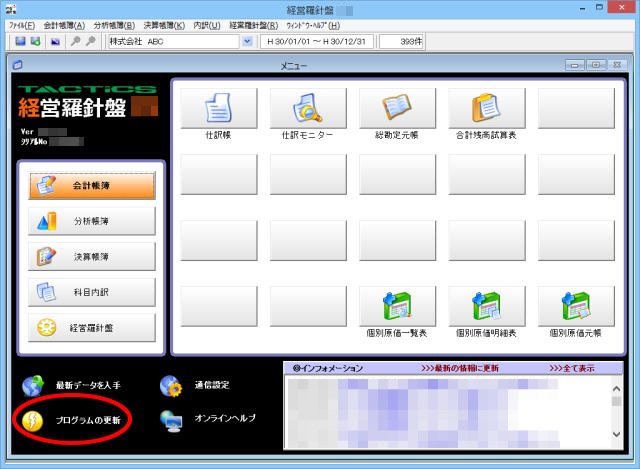Image resolution: width=640 pixels, height=469 pixels.
Task: Click >>>全て表示 link
Action: coord(572,368)
